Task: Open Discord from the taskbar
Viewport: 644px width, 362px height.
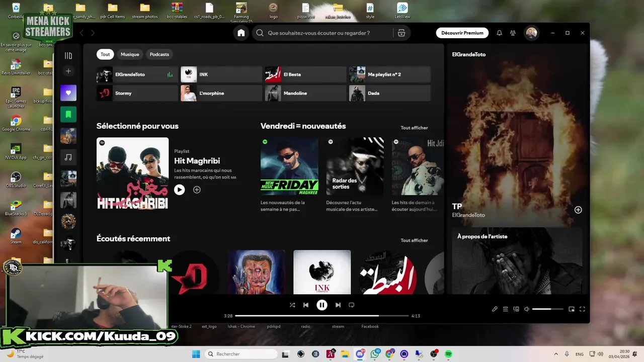Action: pos(360,354)
